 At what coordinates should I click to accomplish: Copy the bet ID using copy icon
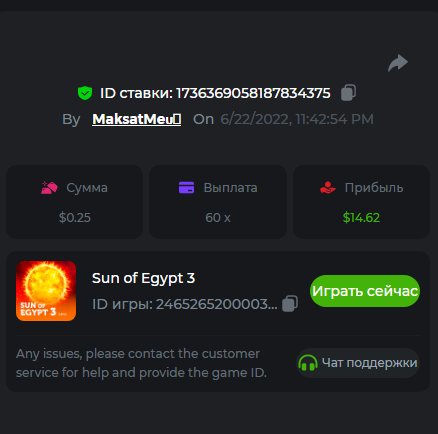[348, 93]
